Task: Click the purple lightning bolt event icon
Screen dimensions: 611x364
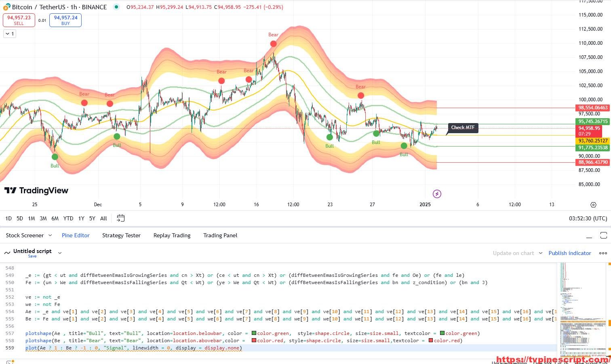Action: point(436,194)
